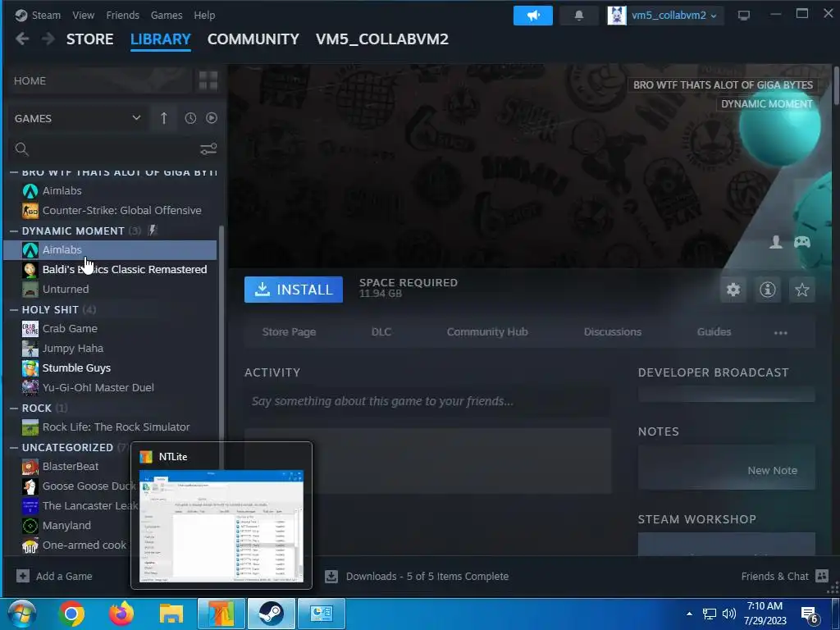Screen dimensions: 840x630
Task: Go to library HOME
Action: 98,81
